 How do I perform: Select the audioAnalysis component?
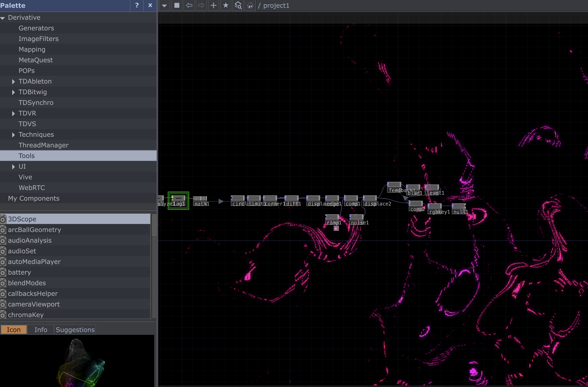pos(30,240)
